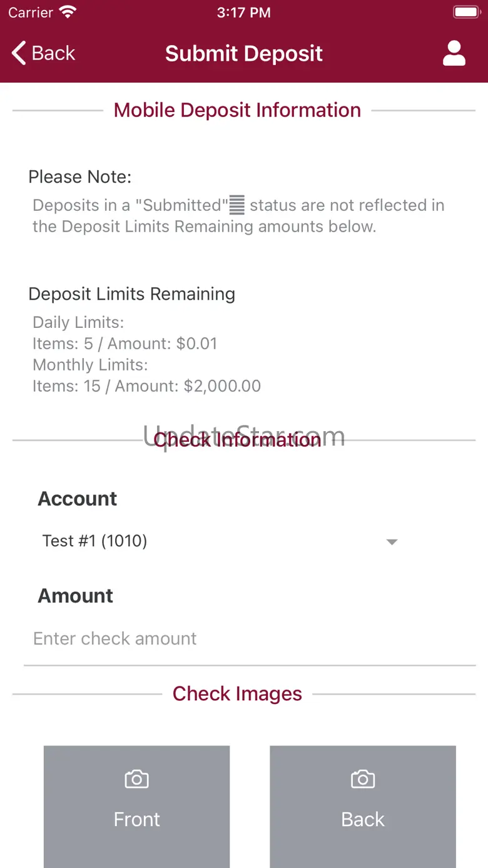The image size is (488, 868).
Task: Expand the Account dropdown arrow
Action: [x=392, y=542]
